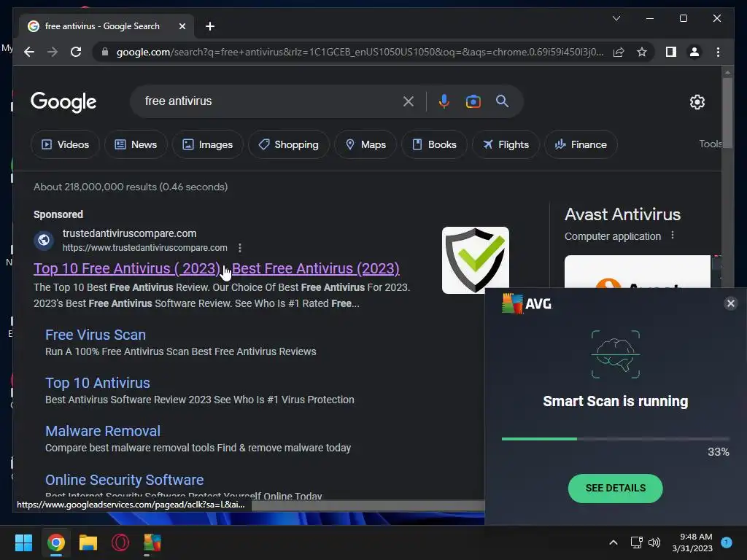This screenshot has width=747, height=560.
Task: Click the Smart Scan progress bar
Action: click(615, 438)
